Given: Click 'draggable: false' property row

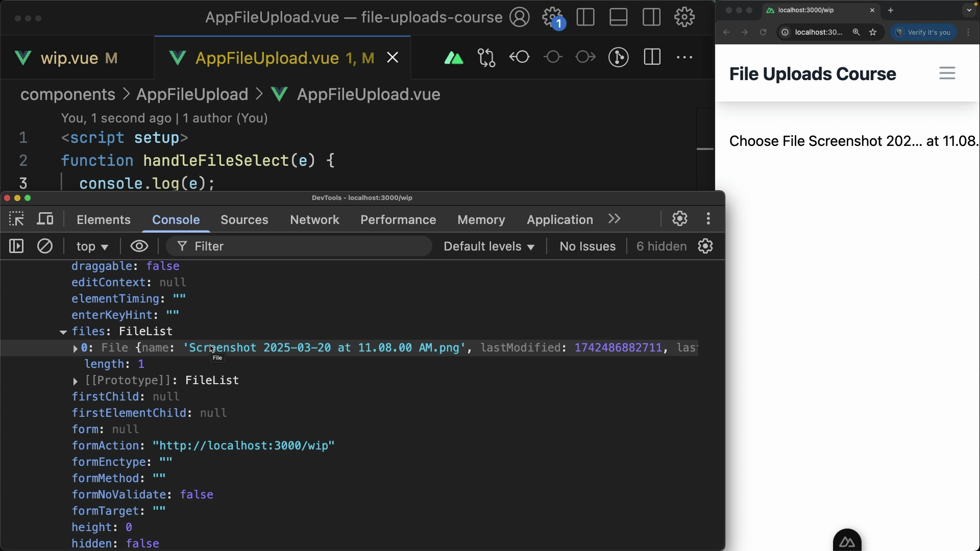Looking at the screenshot, I should [126, 266].
